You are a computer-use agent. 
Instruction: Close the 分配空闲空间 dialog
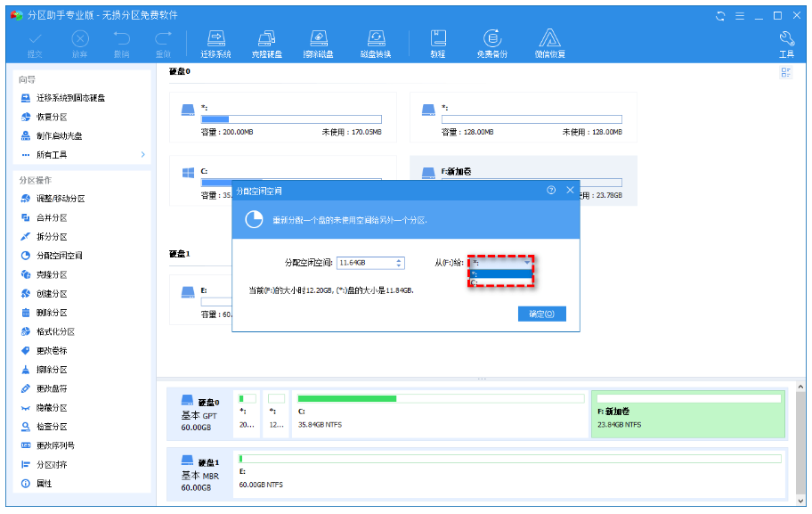[x=570, y=190]
